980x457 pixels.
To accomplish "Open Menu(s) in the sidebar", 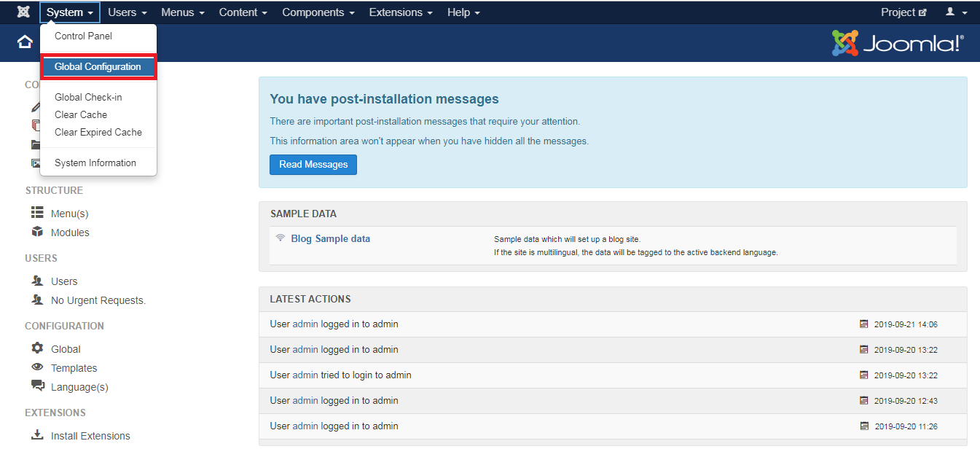I will 69,214.
